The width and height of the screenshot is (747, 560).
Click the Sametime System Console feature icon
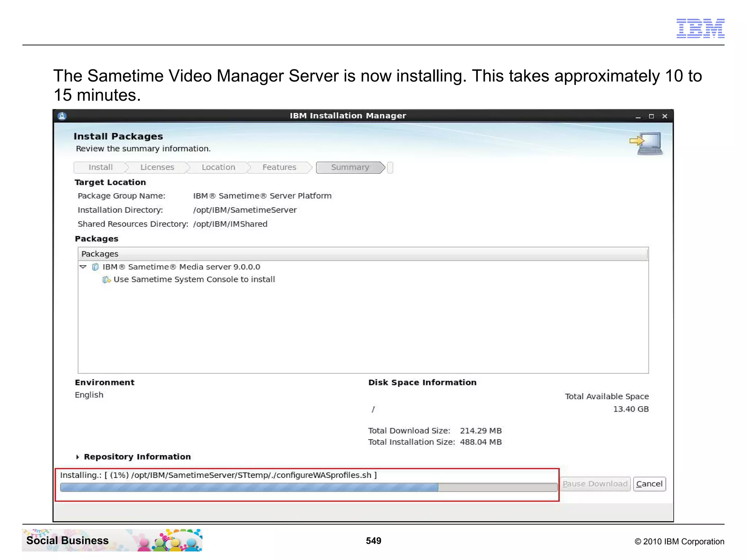(x=106, y=280)
